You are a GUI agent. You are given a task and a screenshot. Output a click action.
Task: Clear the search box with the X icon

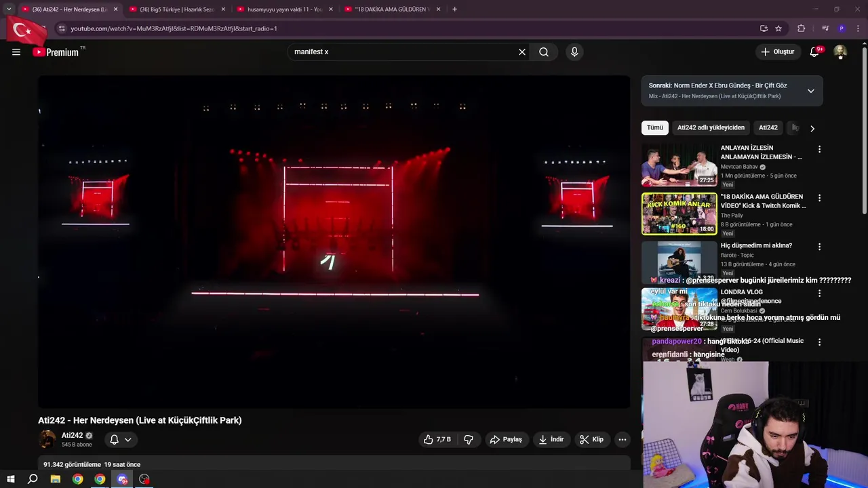(x=522, y=52)
